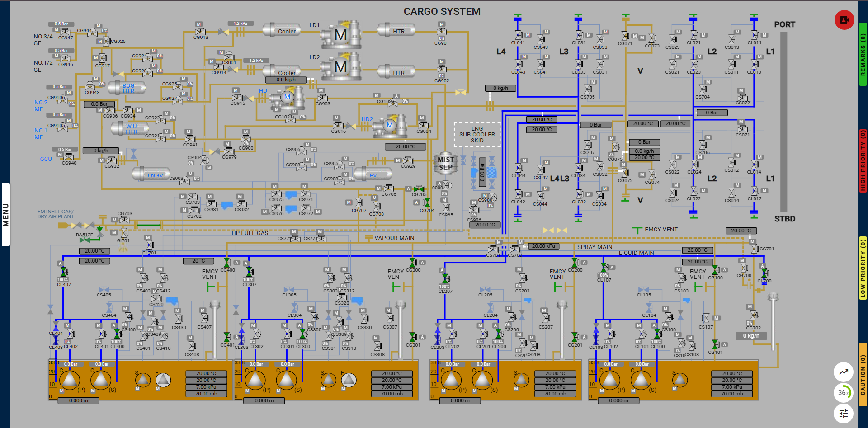Toggle valve CG913 near the LD1 cooler
The width and height of the screenshot is (868, 428).
200,31
